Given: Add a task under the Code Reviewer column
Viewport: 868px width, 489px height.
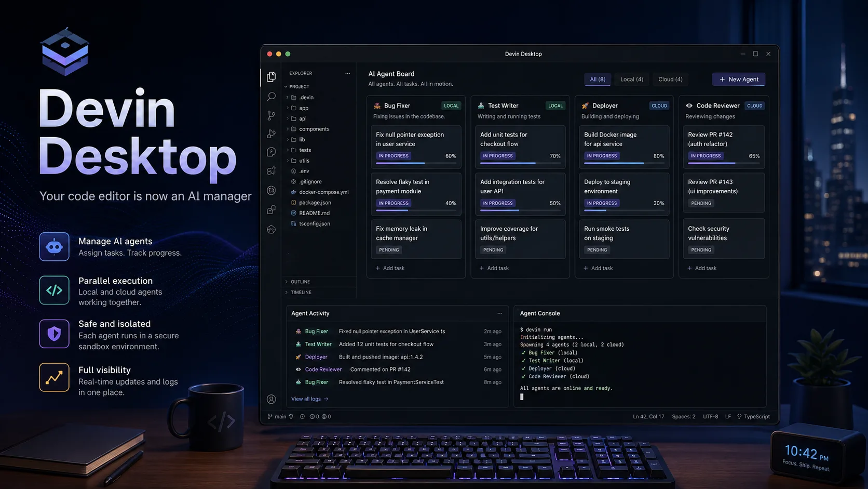Looking at the screenshot, I should (702, 268).
